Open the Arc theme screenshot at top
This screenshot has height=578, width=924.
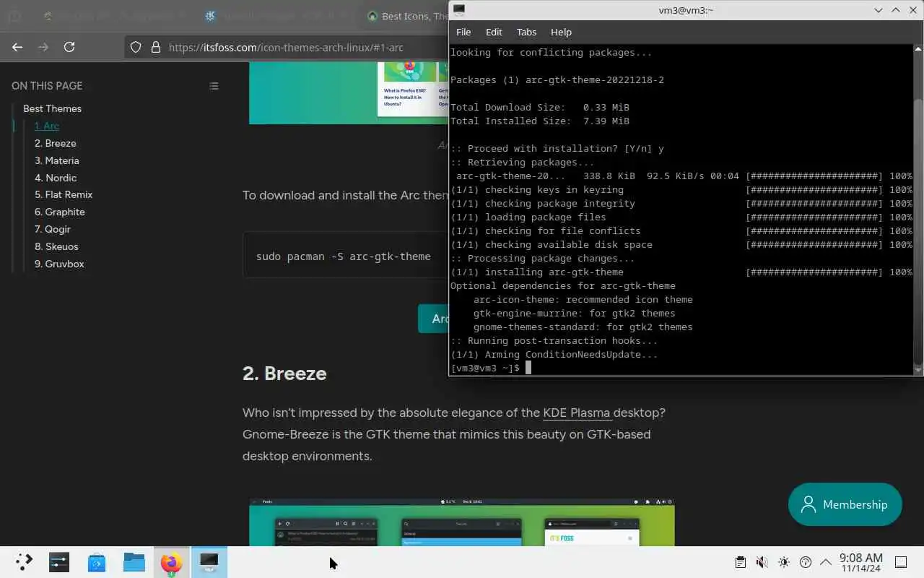pos(349,92)
